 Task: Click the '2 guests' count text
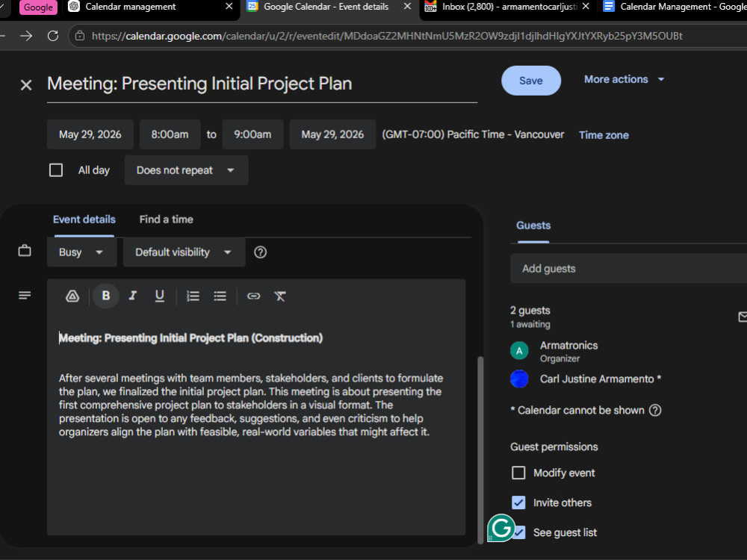tap(530, 311)
